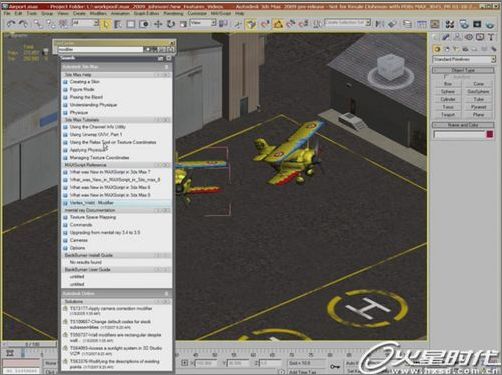Toggle the Spinner Snap button

tap(304, 24)
